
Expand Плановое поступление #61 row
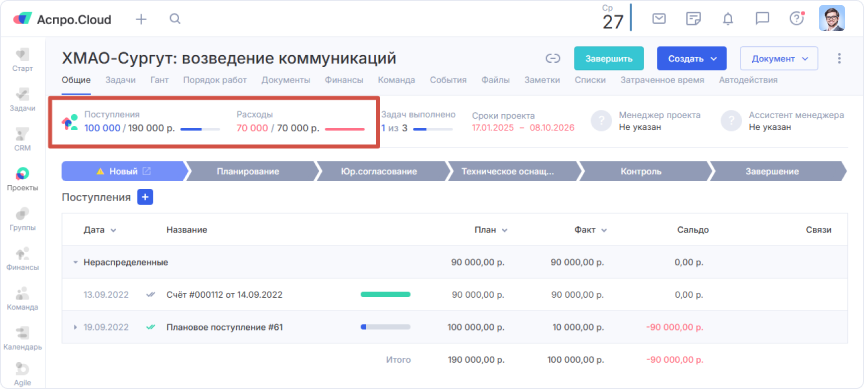tap(75, 327)
